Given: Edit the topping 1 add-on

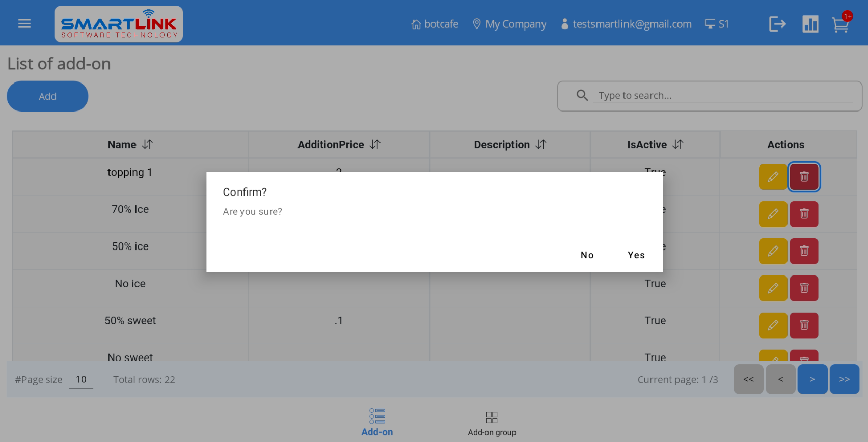Looking at the screenshot, I should [773, 177].
